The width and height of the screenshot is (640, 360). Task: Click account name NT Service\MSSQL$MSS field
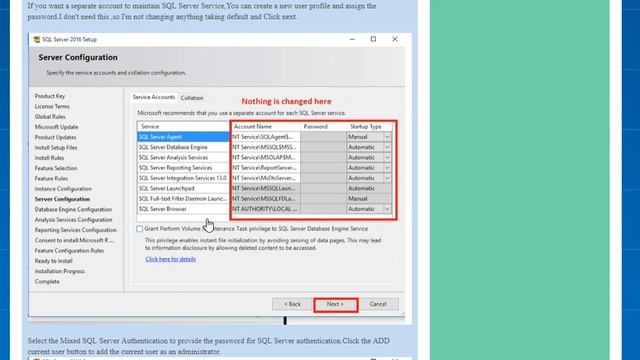point(266,147)
